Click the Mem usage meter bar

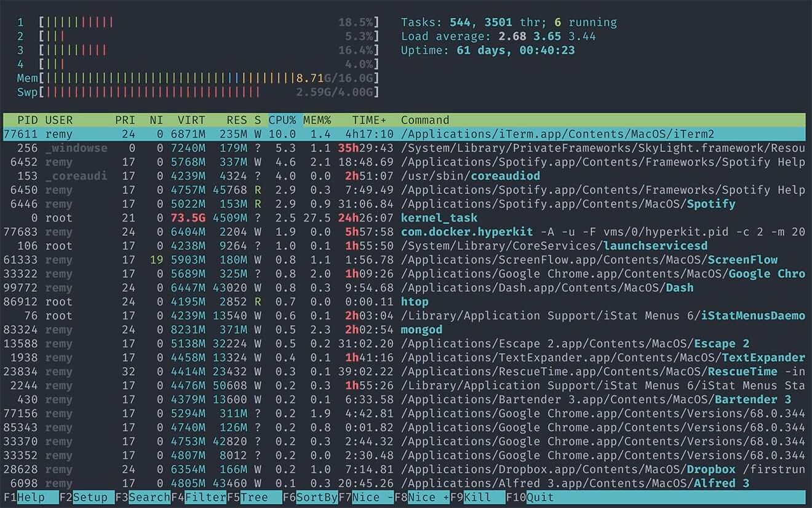(x=185, y=78)
